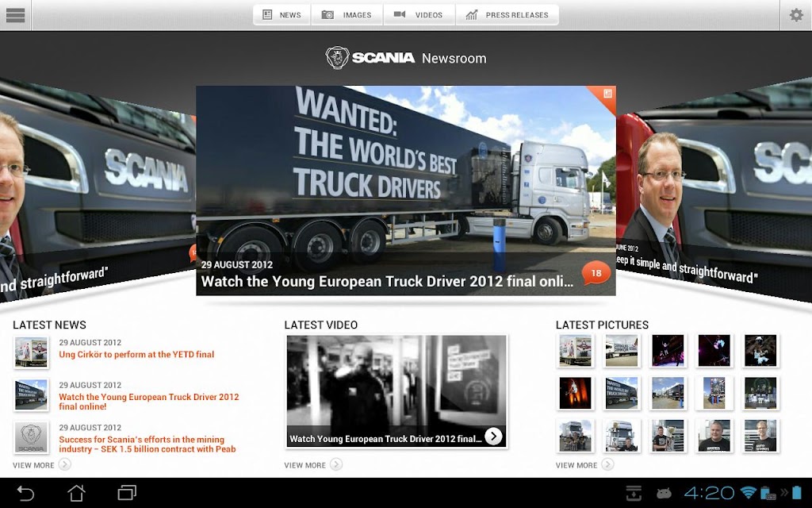Open fifth picture in Latest Pictures middle row
The height and width of the screenshot is (508, 812).
point(760,393)
